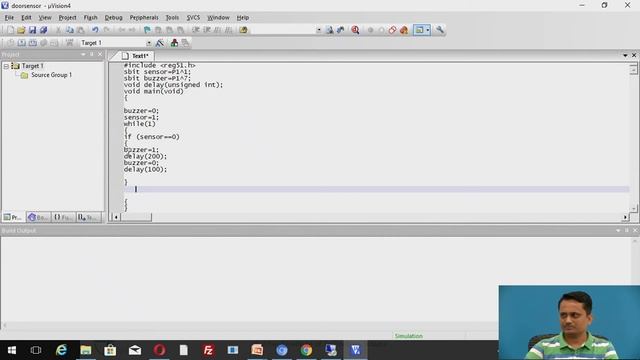Open Opera browser from the taskbar
640x360 pixels.
click(159, 350)
